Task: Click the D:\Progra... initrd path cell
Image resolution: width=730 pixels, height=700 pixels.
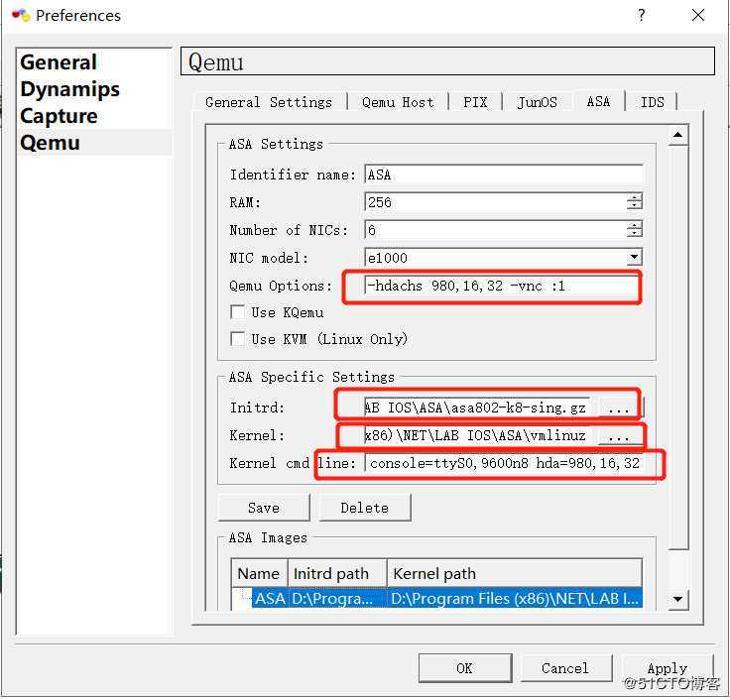Action: (x=337, y=598)
